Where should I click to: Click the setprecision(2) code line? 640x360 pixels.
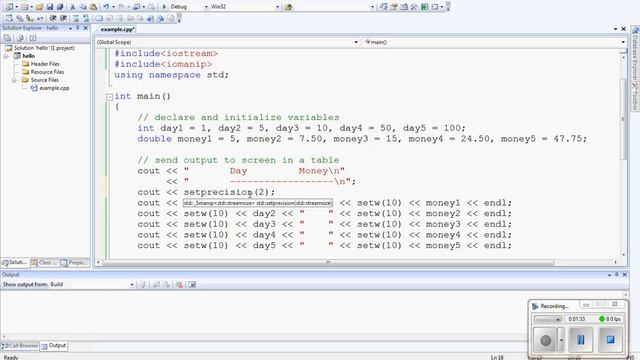click(x=206, y=192)
